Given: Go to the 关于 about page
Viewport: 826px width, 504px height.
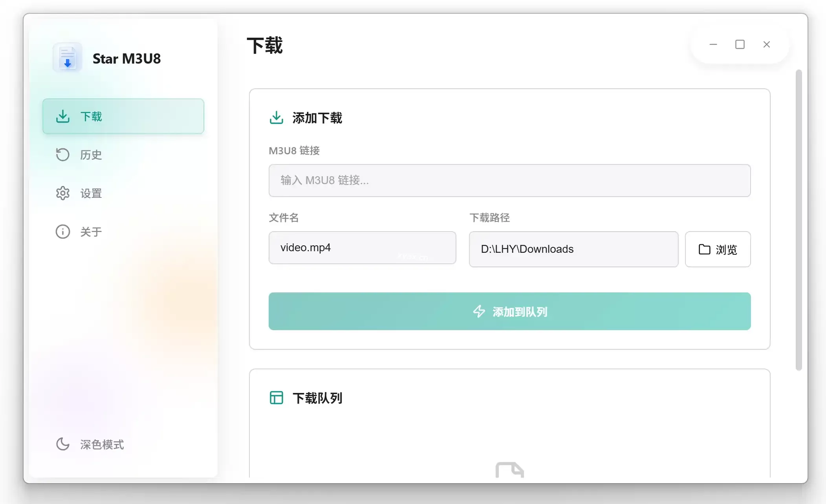Looking at the screenshot, I should click(x=91, y=232).
